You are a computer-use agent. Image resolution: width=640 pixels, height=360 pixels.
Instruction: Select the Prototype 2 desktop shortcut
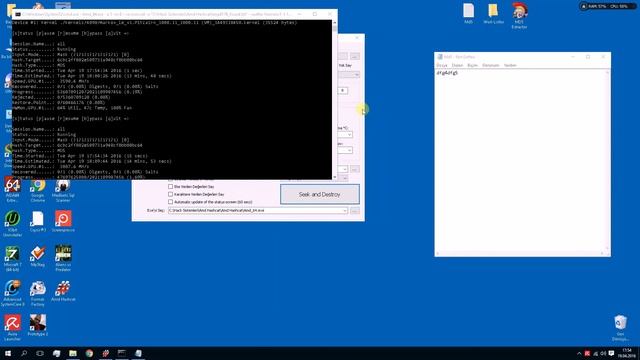tap(38, 325)
